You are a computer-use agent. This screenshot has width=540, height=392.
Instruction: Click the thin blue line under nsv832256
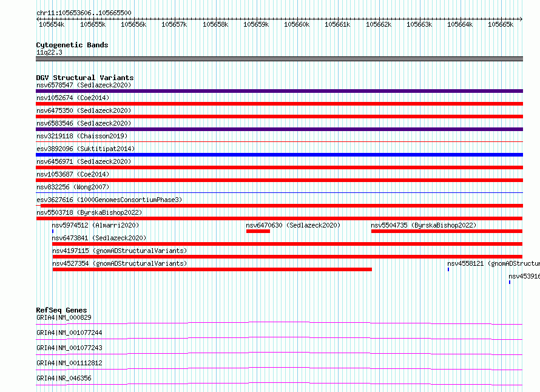279,192
